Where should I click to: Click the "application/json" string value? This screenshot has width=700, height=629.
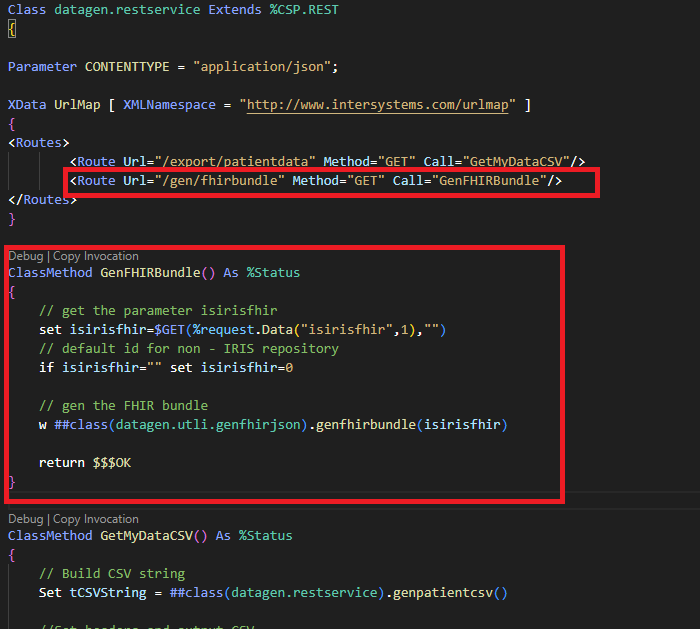pyautogui.click(x=265, y=67)
